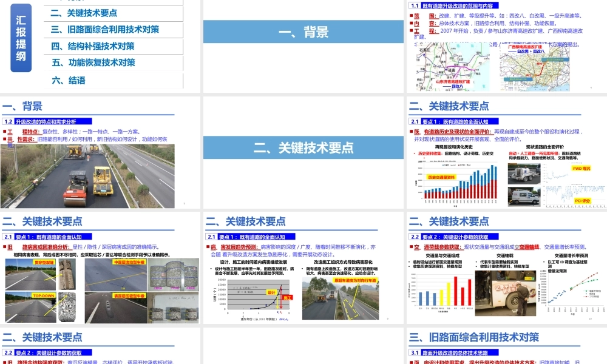Click heading "1.1 既有道路升级改造的范围与内容"

click(453, 6)
